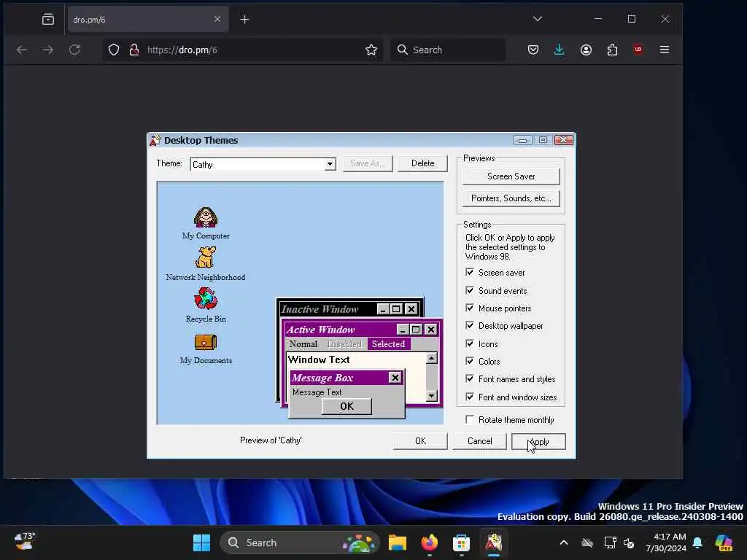Click the preview window scrollbar up arrow
747x560 pixels.
pyautogui.click(x=432, y=358)
